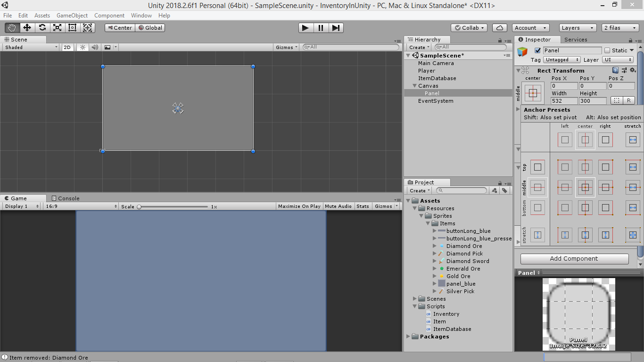Select the Rect Transform tool
The width and height of the screenshot is (644, 362).
click(72, 28)
